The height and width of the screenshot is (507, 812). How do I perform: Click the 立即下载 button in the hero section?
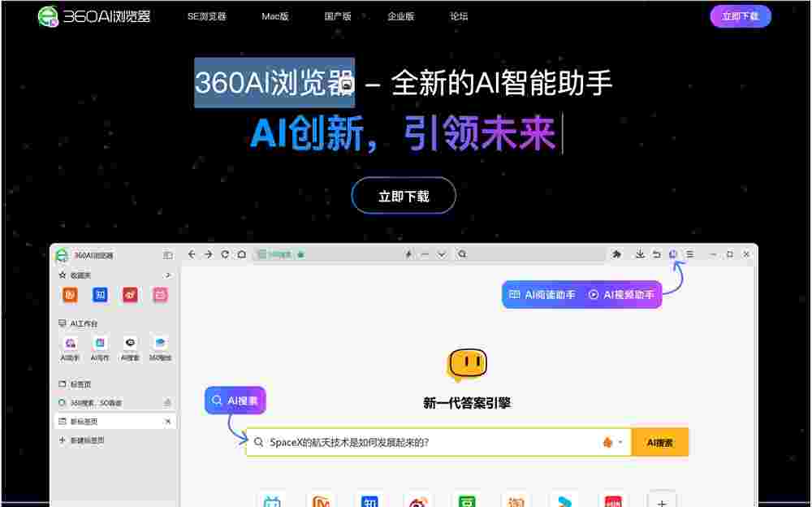point(404,195)
